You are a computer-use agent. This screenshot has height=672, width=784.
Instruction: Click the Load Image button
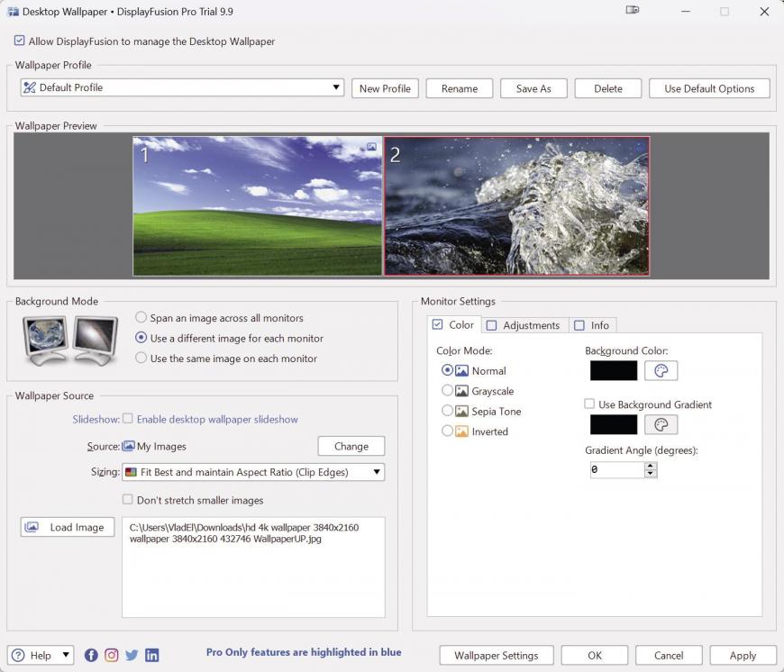point(68,527)
